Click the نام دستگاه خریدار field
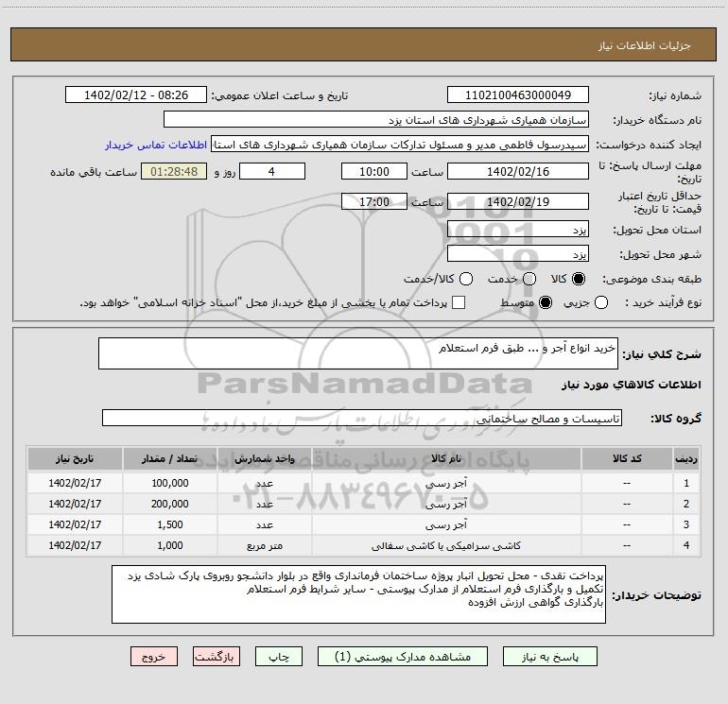728x704 pixels. tap(376, 120)
